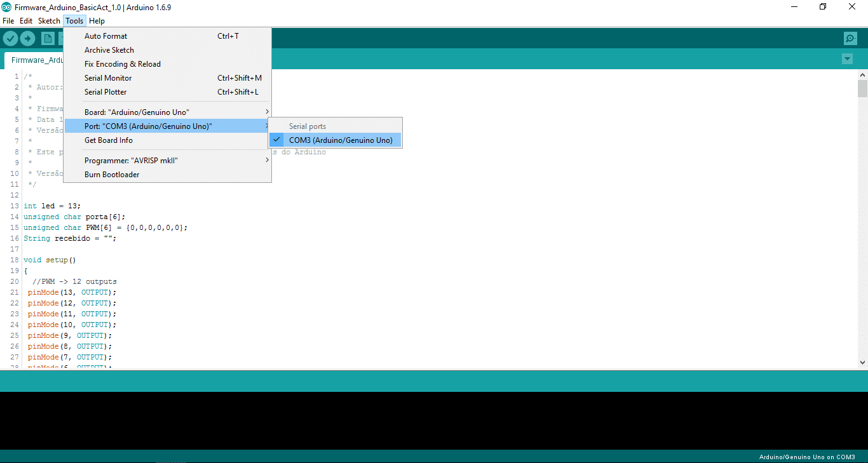Open Serial Monitor magnifier icon
Image resolution: width=868 pixels, height=463 pixels.
click(x=850, y=39)
